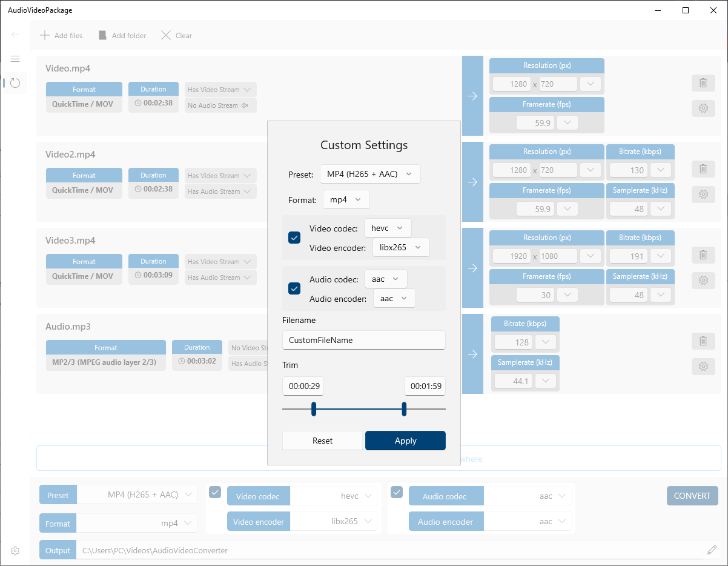Open settings gear at sidebar bottom
Viewport: 728px width, 566px height.
click(15, 551)
